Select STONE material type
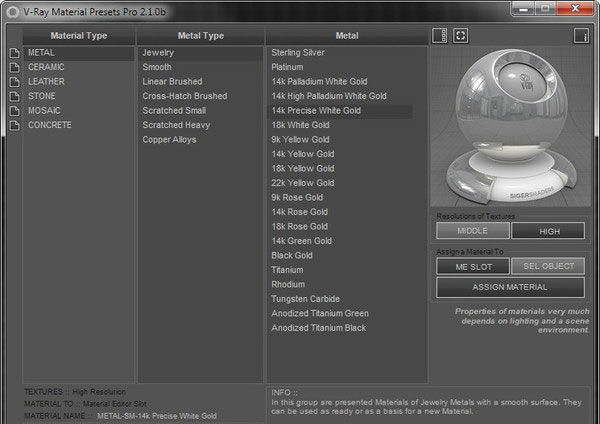 point(79,96)
